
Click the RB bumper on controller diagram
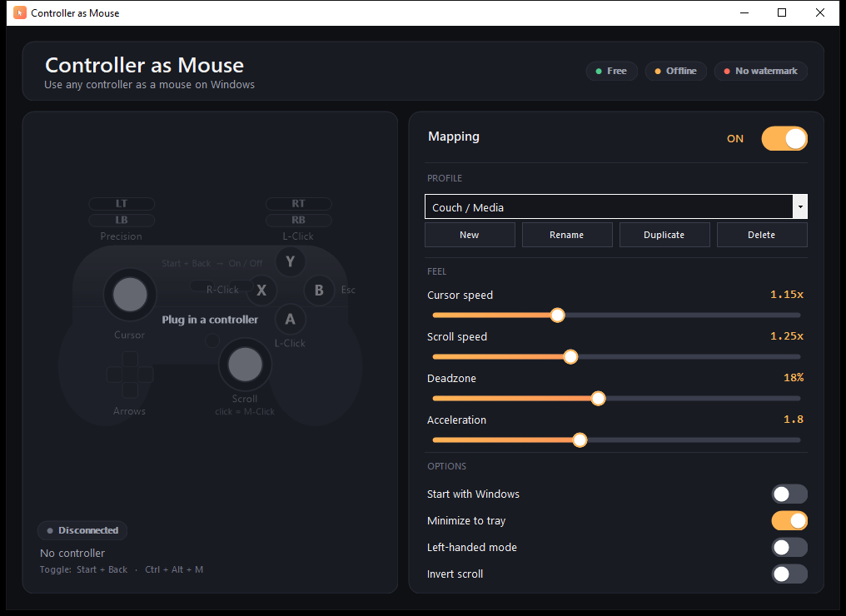pos(298,220)
